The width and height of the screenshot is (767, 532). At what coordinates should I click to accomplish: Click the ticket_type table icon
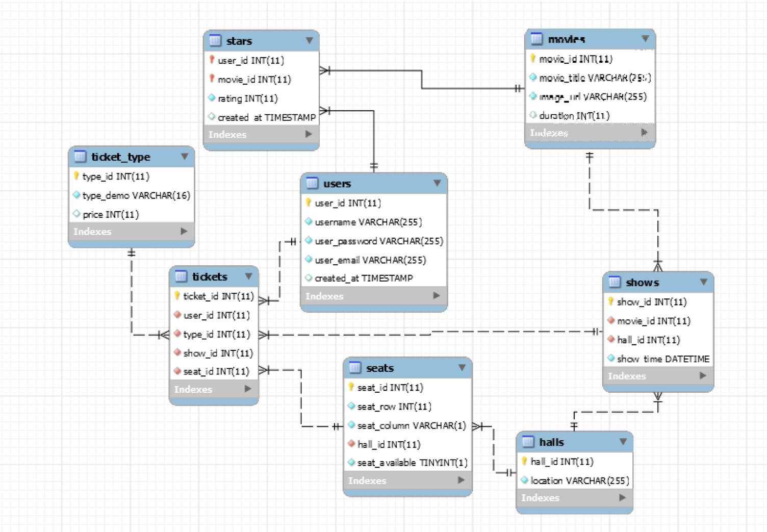[80, 157]
